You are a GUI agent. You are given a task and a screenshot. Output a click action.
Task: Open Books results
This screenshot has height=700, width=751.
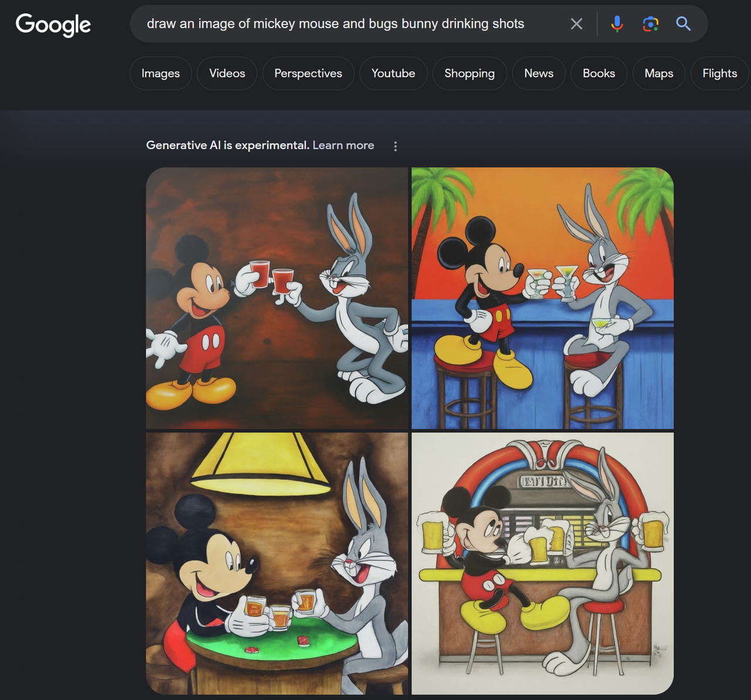point(598,73)
